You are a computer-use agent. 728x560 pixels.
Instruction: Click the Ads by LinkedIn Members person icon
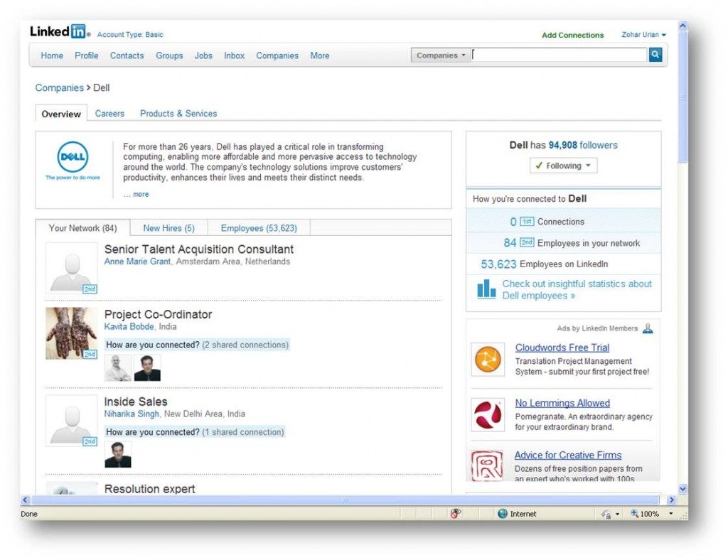coord(648,328)
